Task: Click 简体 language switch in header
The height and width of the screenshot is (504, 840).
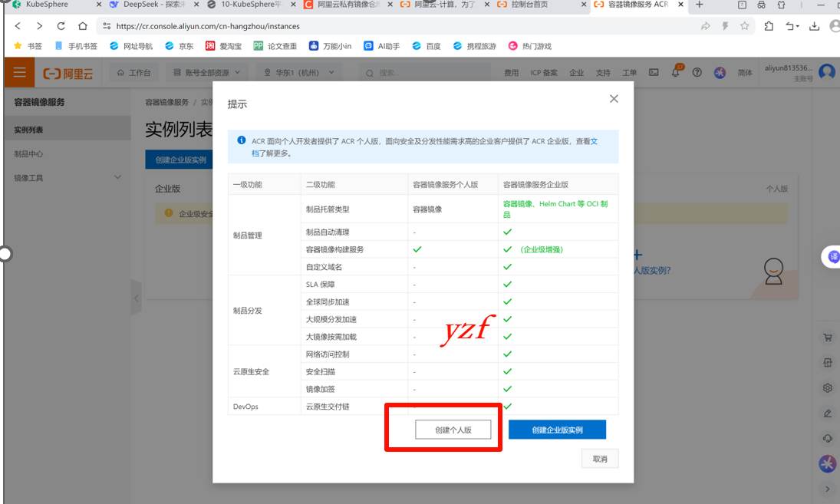Action: 745,72
